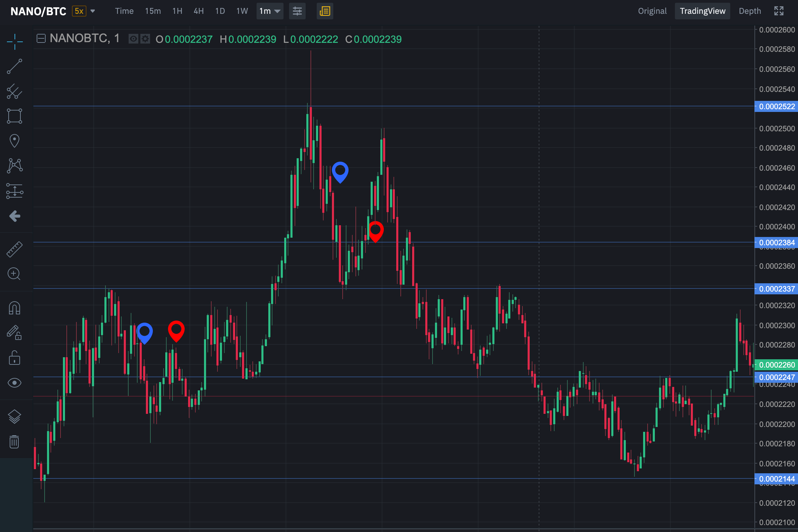Select the map pin marker tool
798x532 pixels.
[15, 141]
